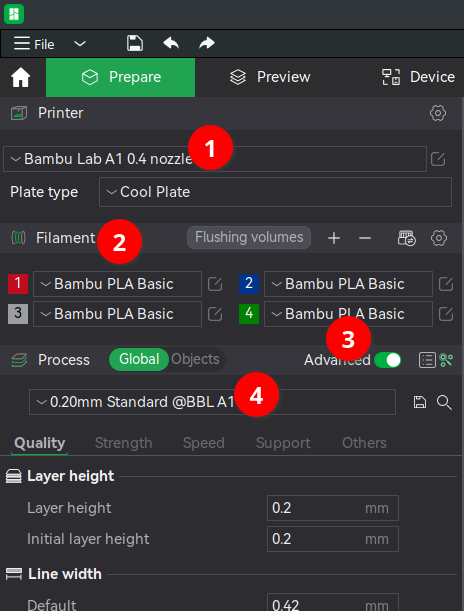The width and height of the screenshot is (464, 611).
Task: Edit filament 4 preset
Action: tap(446, 314)
